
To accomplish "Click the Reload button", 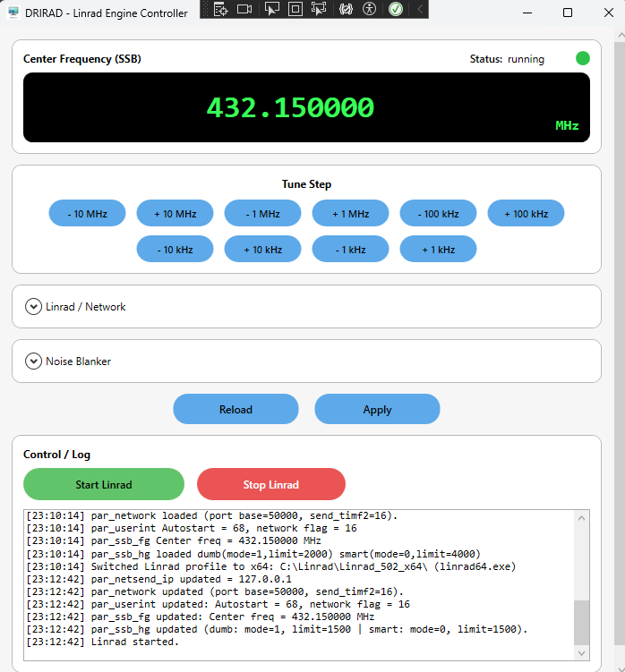I will coord(235,409).
